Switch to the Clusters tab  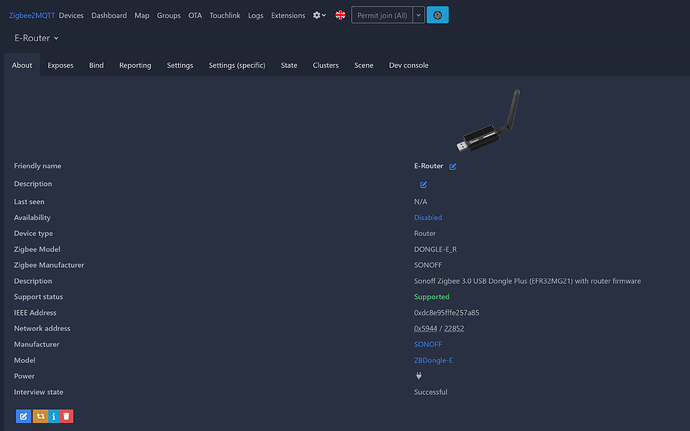[x=326, y=65]
